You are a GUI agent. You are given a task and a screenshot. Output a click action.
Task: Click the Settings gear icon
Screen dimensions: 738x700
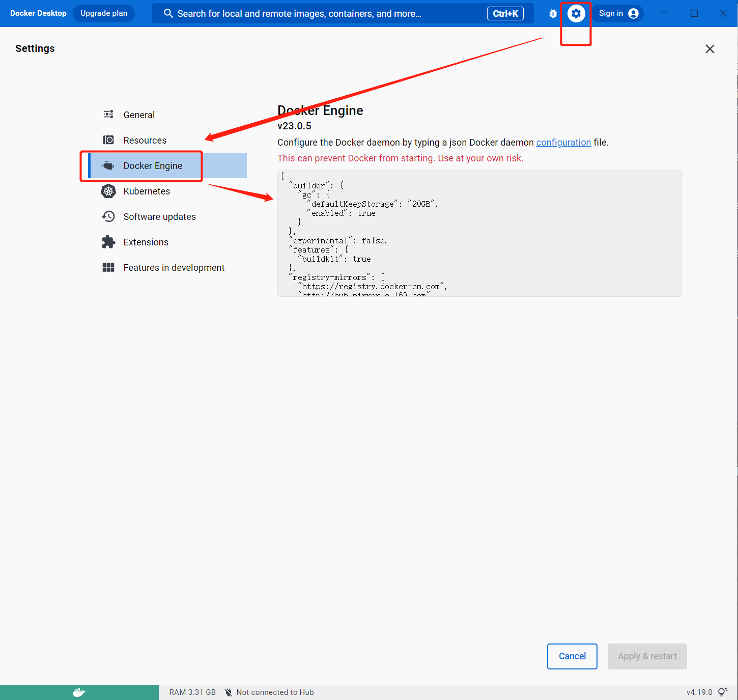(x=576, y=14)
